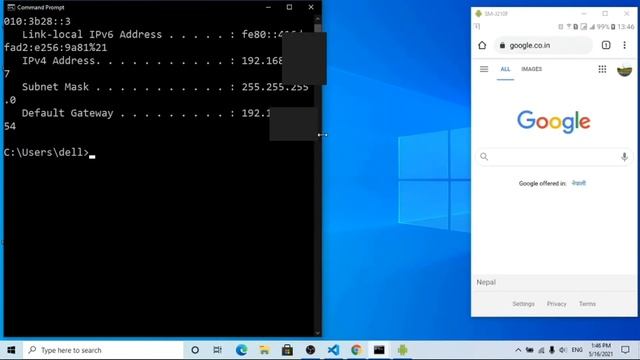Click the Android icon in phone mirror title bar
This screenshot has height=360, width=640.
(x=478, y=13)
